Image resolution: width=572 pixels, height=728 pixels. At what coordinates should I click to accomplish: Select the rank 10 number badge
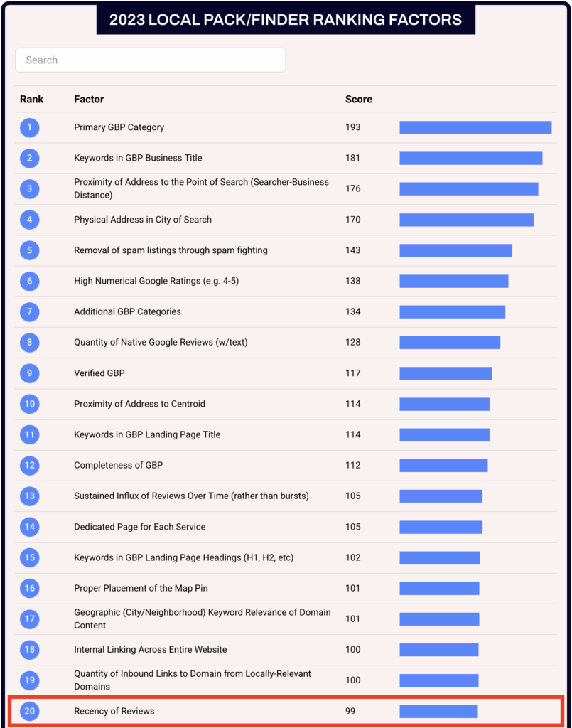[x=30, y=404]
